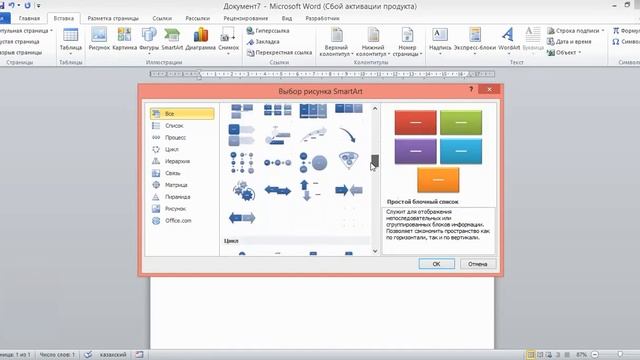This screenshot has width=640, height=360.
Task: Open the quick access toolbar customize arrow
Action: (x=38, y=5)
